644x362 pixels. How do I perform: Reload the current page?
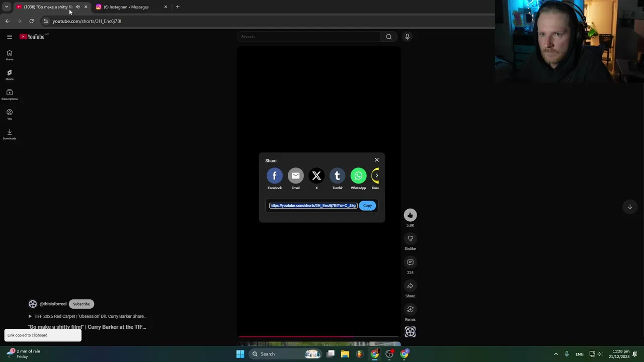[x=31, y=21]
